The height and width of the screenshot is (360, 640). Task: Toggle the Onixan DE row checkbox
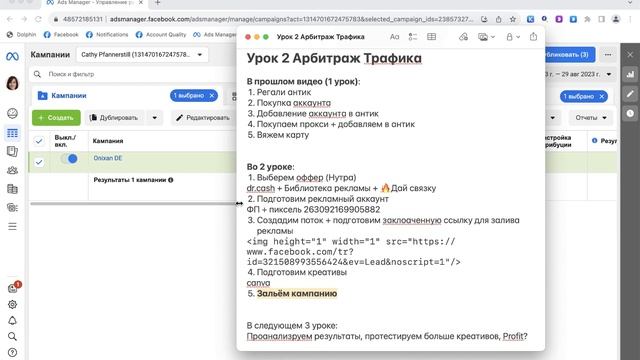point(39,162)
